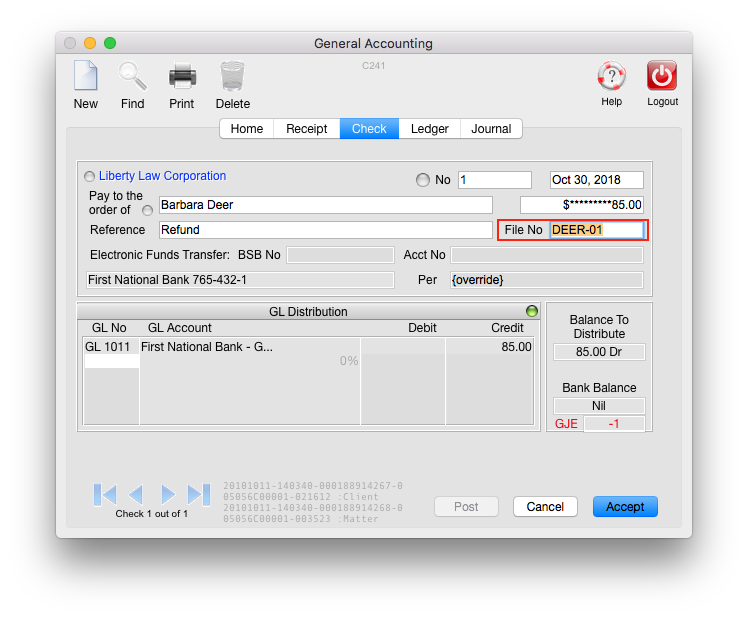Open Help using the lifebuoy icon
Image resolution: width=748 pixels, height=618 pixels.
tap(611, 77)
